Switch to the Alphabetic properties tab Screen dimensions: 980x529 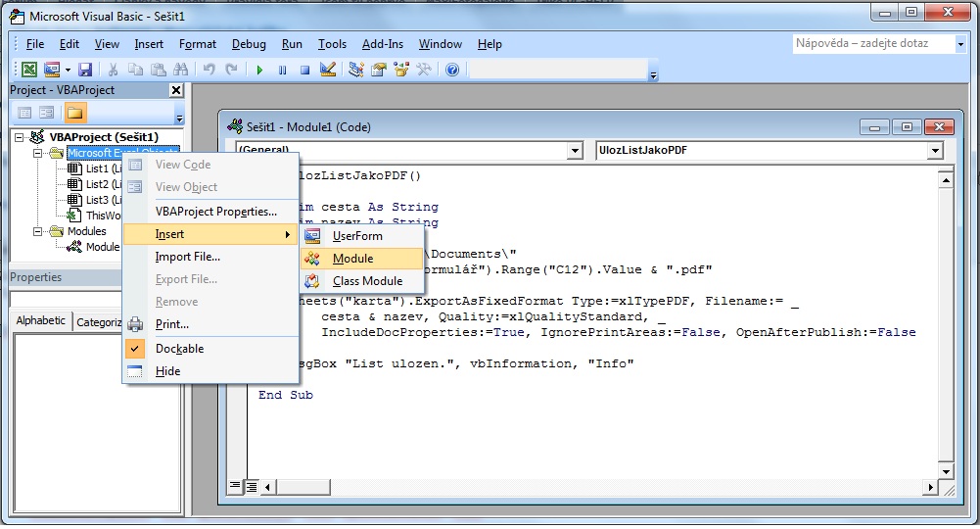click(41, 321)
